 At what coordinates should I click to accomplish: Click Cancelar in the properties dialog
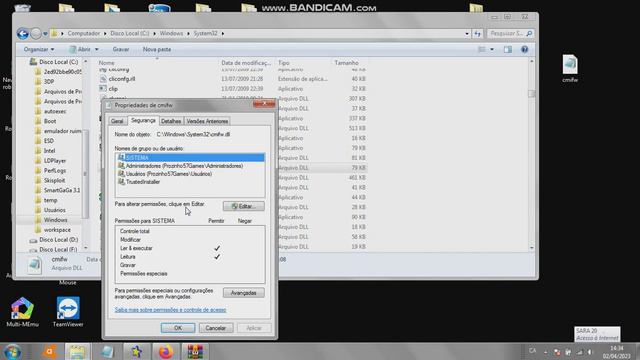click(x=216, y=328)
